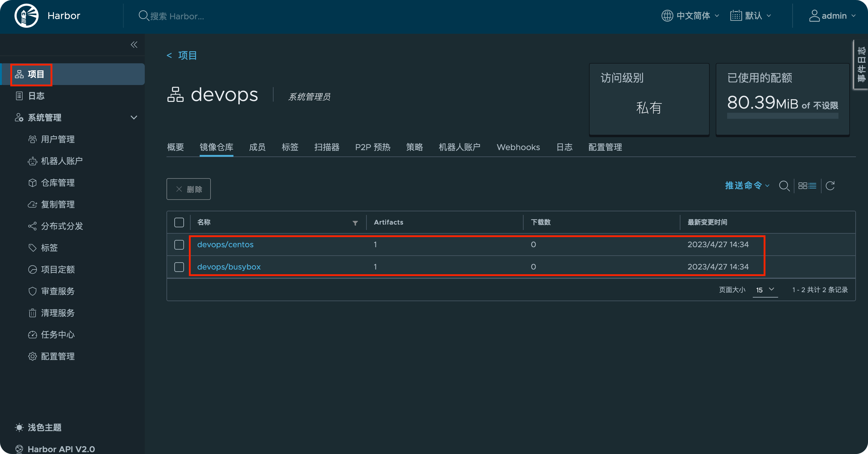The image size is (868, 454).
Task: Switch to the 成员 tab
Action: pos(257,147)
